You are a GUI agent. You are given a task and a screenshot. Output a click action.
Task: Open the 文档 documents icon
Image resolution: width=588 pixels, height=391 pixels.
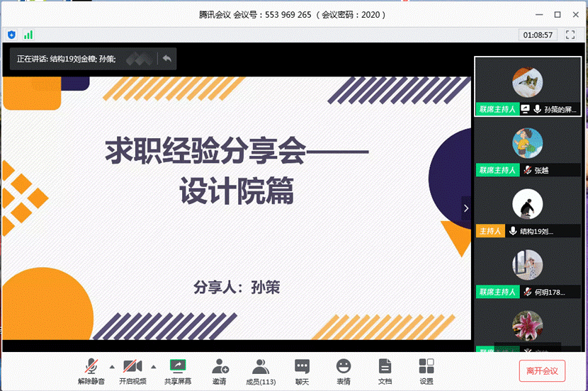385,370
